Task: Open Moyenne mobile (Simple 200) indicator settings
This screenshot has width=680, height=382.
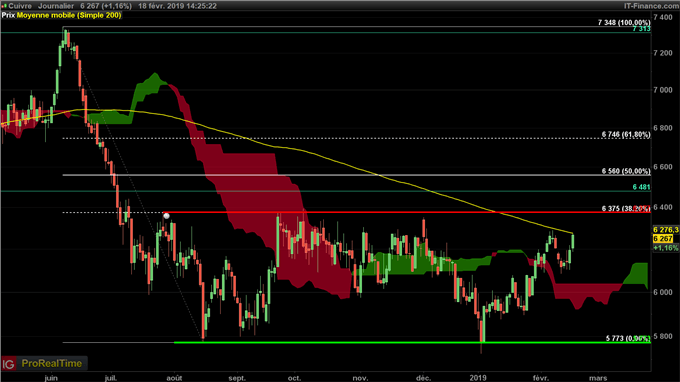Action: tap(69, 15)
